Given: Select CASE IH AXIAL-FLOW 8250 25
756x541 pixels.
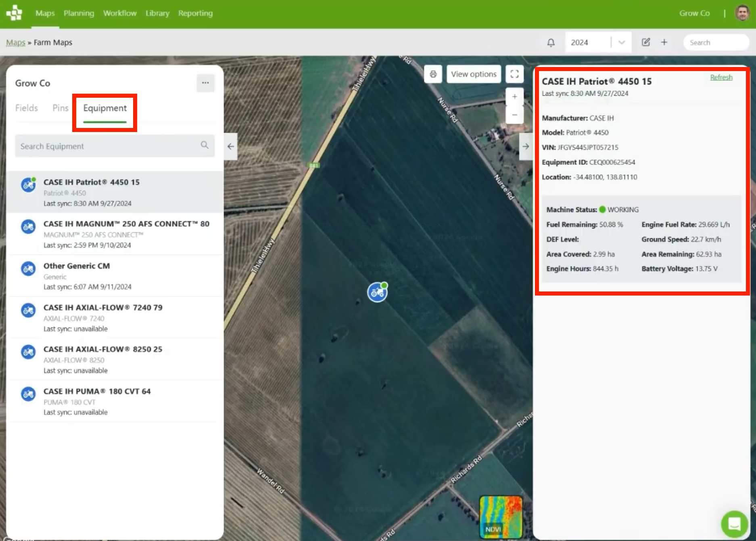Looking at the screenshot, I should coord(115,359).
